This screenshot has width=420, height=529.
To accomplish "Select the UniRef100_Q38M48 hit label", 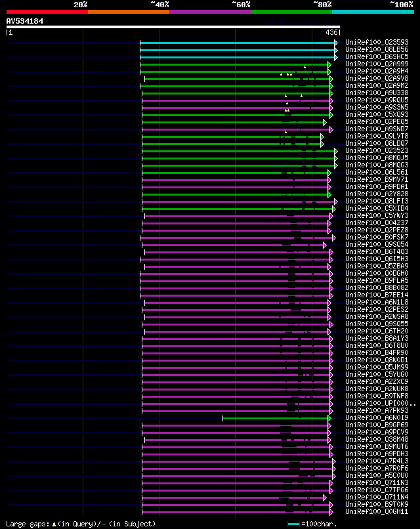I will (377, 440).
